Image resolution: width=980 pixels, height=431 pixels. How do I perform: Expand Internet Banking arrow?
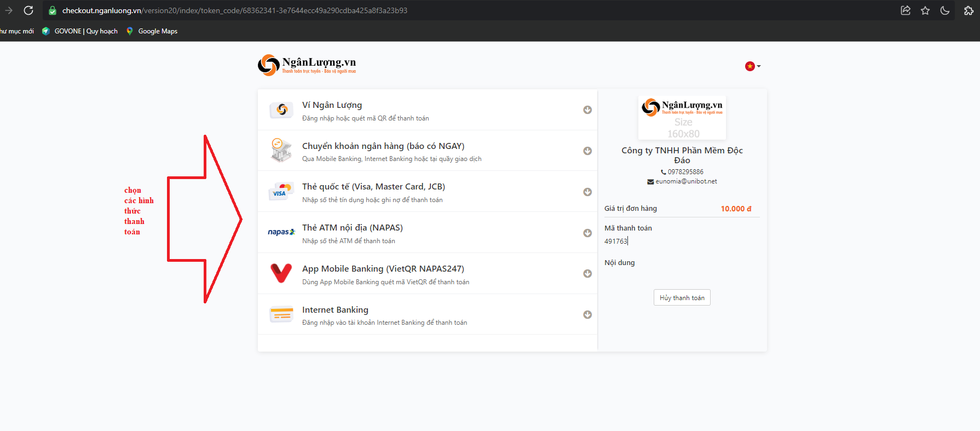(x=587, y=314)
